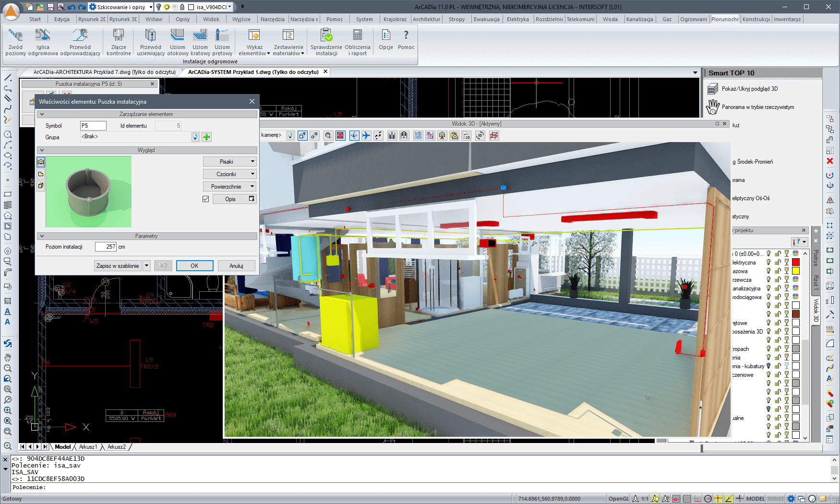This screenshot has width=840, height=504.
Task: Select the Przewód uziemiający tool
Action: (x=151, y=42)
